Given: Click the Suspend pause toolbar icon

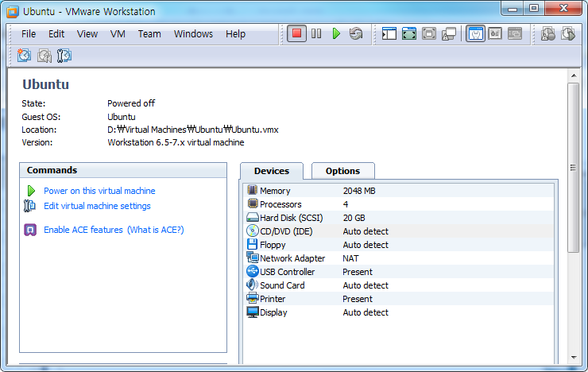Looking at the screenshot, I should (x=316, y=33).
